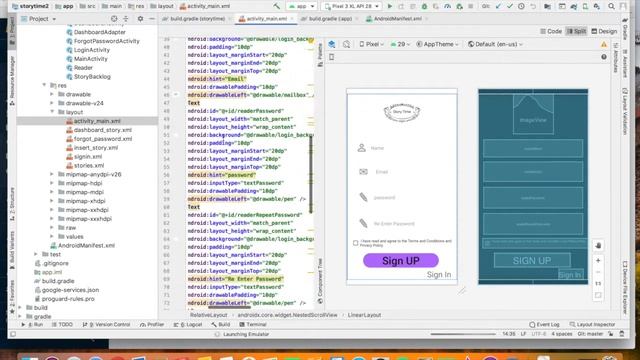The width and height of the screenshot is (640, 360).
Task: Open the Pixel device preview dropdown
Action: (x=371, y=44)
